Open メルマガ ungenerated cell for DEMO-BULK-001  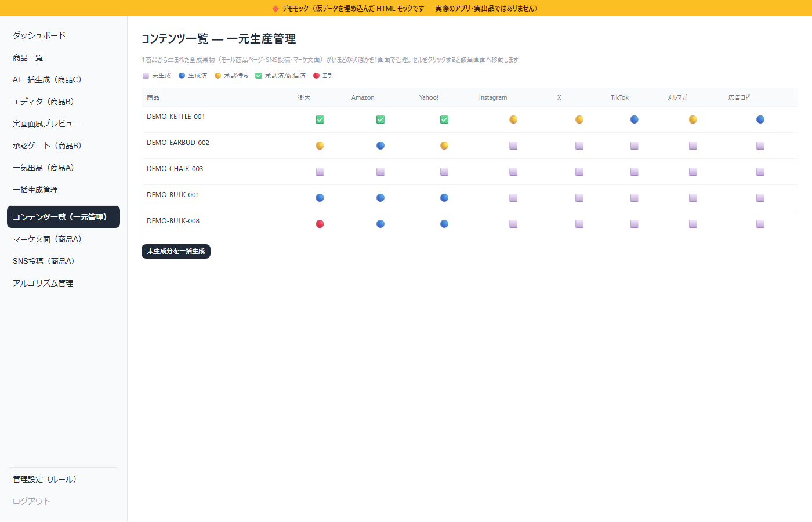click(x=693, y=198)
